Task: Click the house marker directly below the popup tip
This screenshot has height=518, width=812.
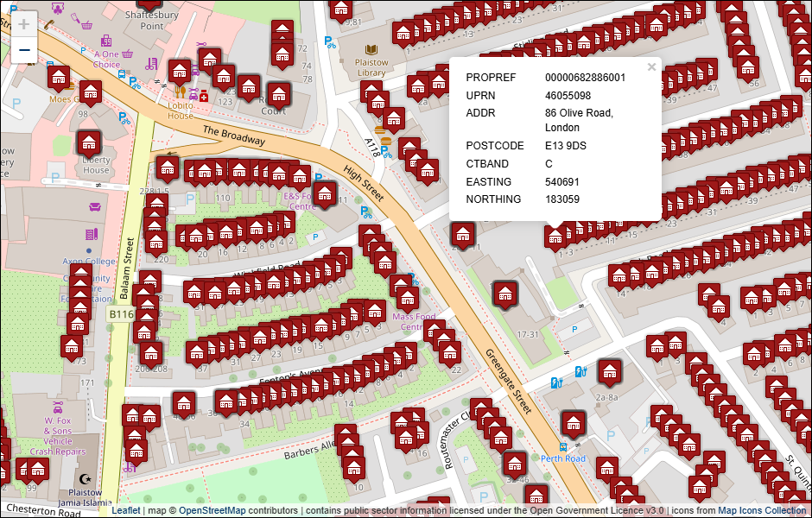Action: [555, 236]
